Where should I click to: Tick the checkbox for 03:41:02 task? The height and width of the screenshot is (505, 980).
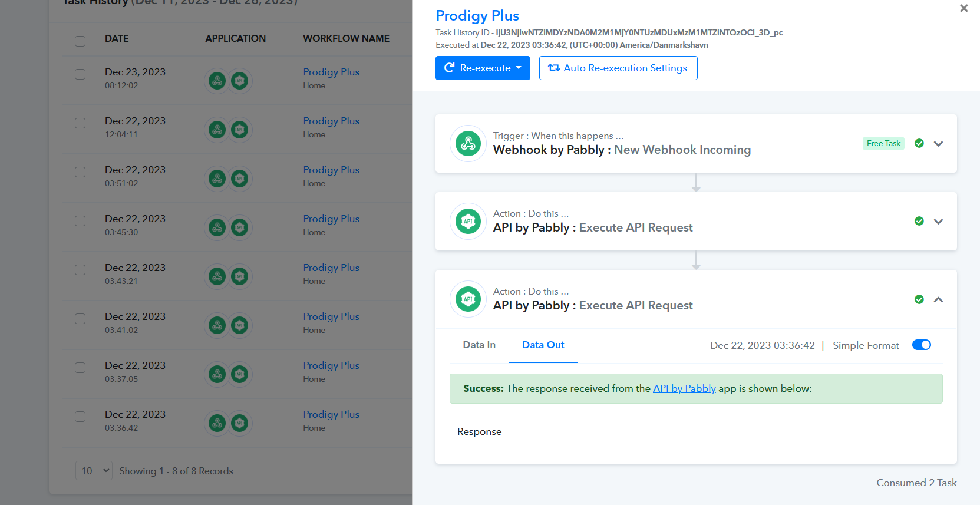(80, 319)
